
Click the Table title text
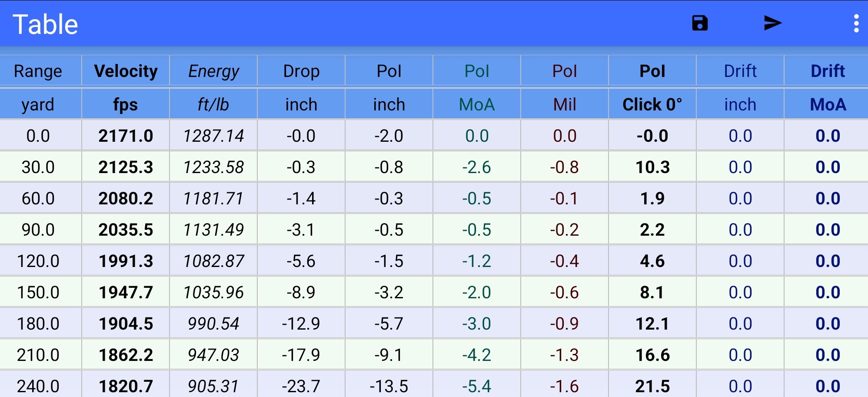(45, 24)
